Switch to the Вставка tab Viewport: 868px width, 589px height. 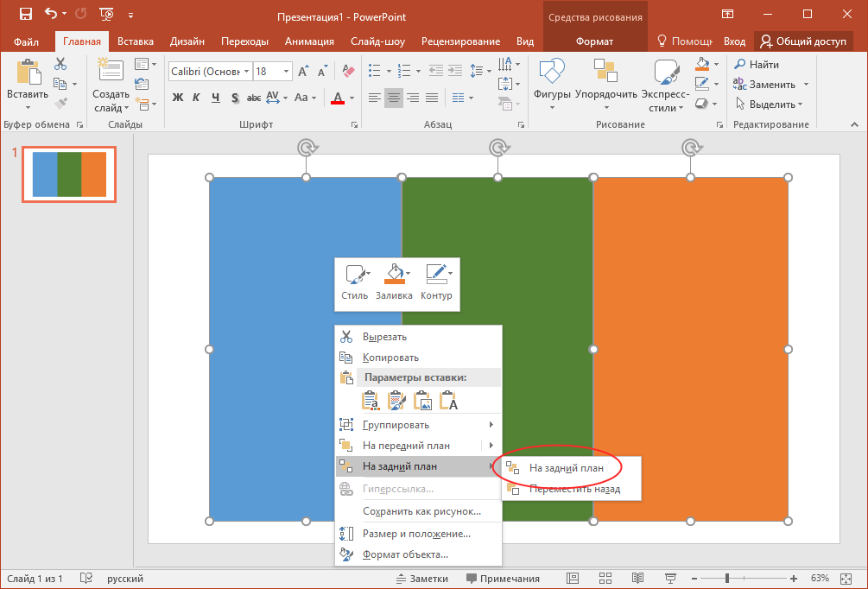point(136,41)
